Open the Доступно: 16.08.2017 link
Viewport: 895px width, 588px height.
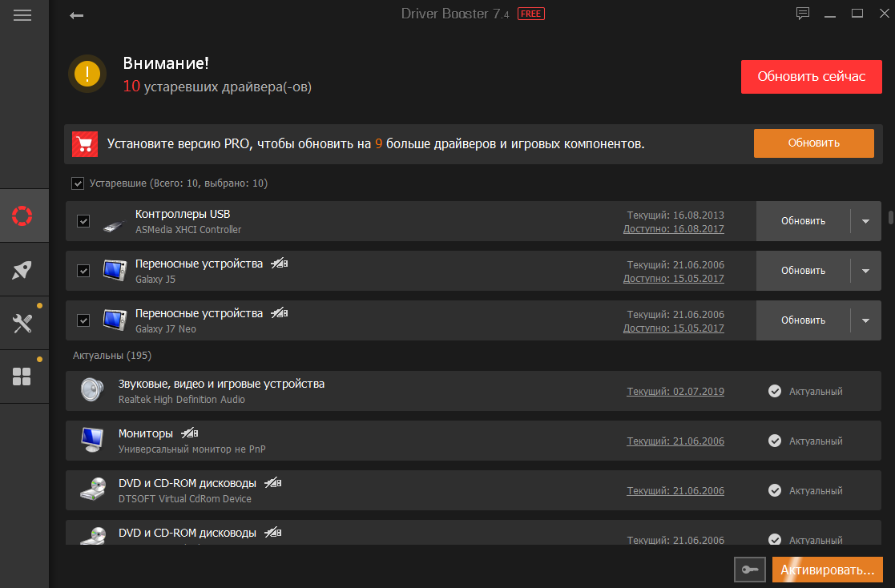coord(674,229)
